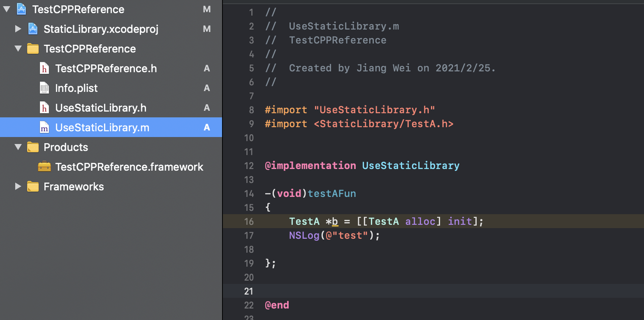This screenshot has width=644, height=320.
Task: Select the Products group label
Action: (x=66, y=147)
